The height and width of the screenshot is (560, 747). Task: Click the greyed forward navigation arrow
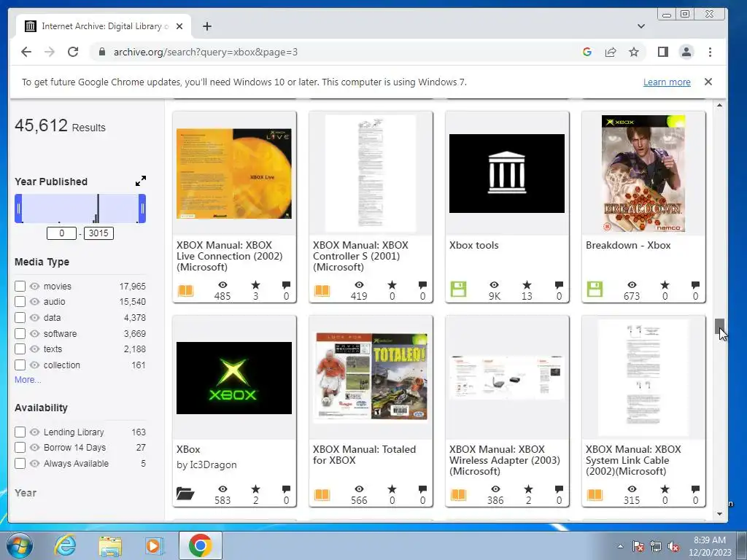[x=50, y=52]
